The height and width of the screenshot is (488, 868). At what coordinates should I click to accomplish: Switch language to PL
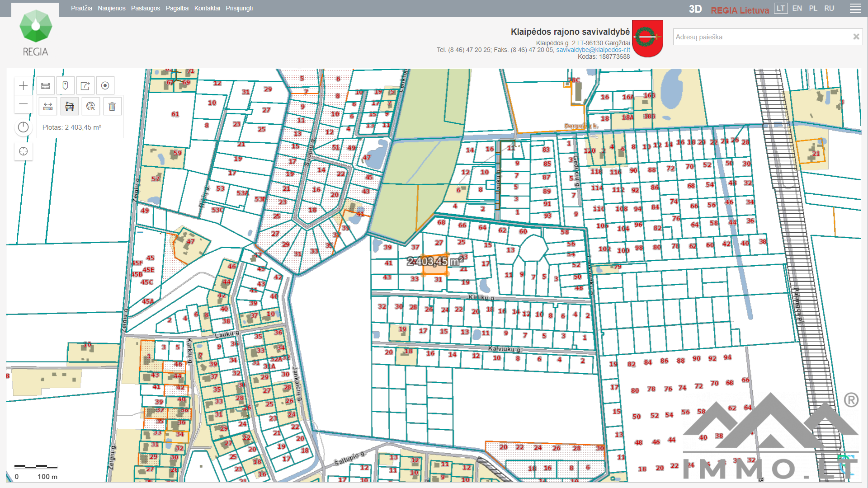[x=813, y=8]
